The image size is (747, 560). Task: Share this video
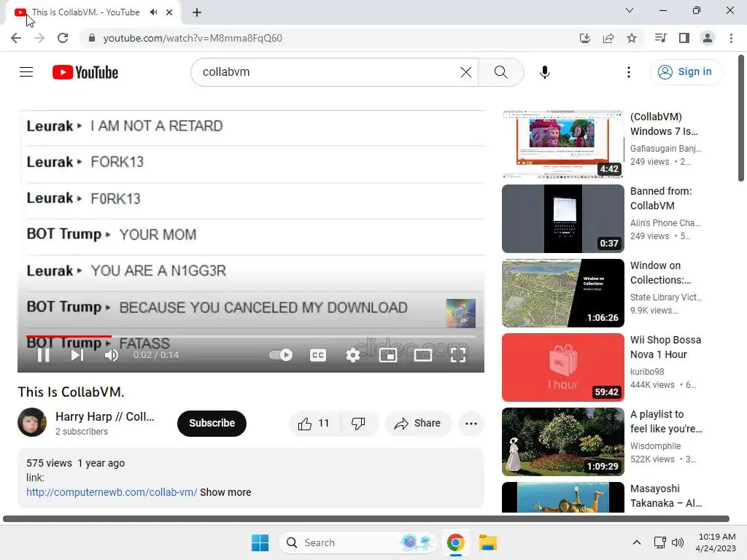(x=418, y=424)
